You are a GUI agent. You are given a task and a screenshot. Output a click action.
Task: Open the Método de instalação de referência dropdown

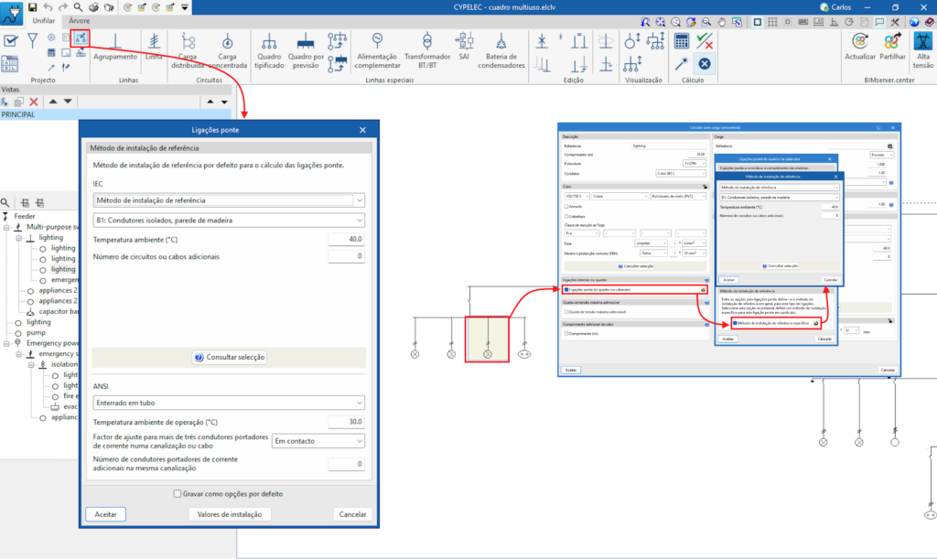coord(229,200)
